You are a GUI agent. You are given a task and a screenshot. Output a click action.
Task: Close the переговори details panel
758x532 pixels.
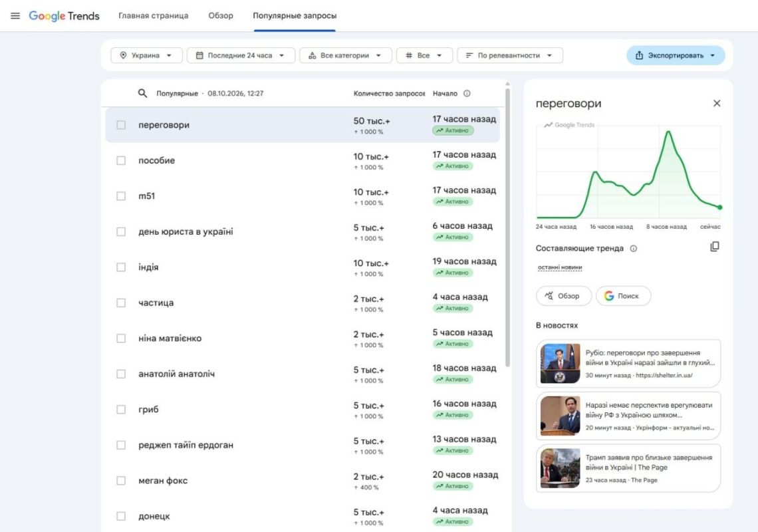click(717, 103)
